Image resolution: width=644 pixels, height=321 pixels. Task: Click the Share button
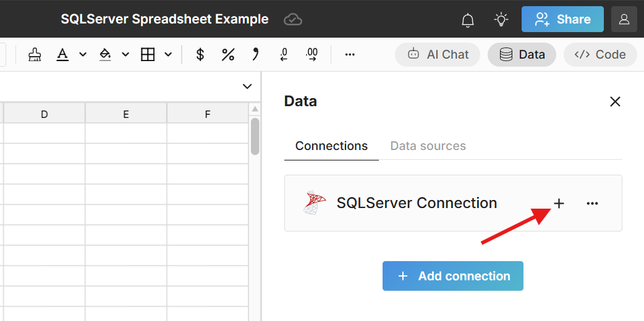(x=562, y=20)
